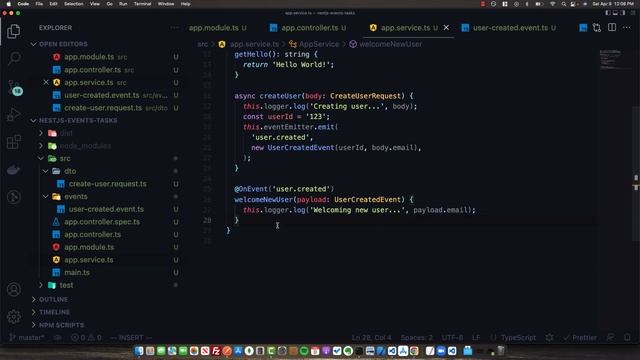Screen dimensions: 640x360
Task: Expand the node_modules folder
Action: (x=85, y=146)
